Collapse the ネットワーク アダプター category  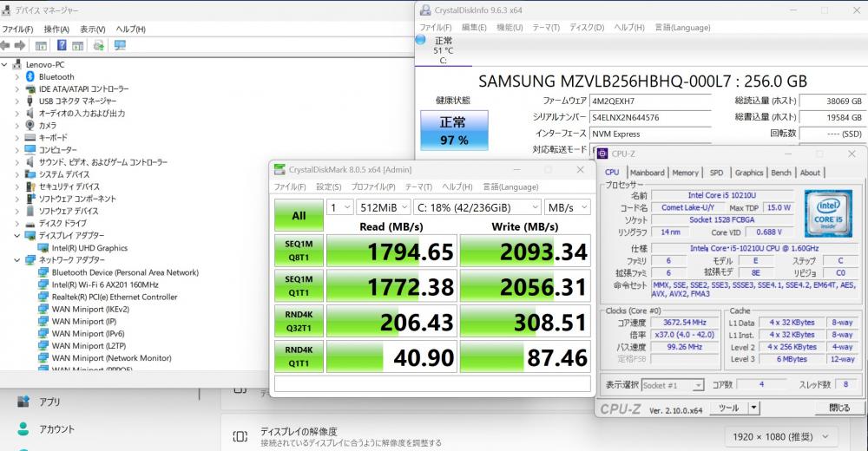(16, 260)
